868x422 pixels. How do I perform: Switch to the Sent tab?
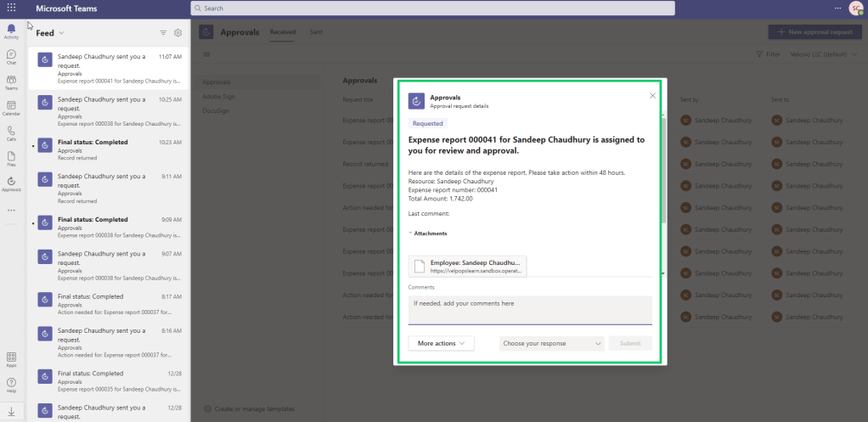pos(316,32)
